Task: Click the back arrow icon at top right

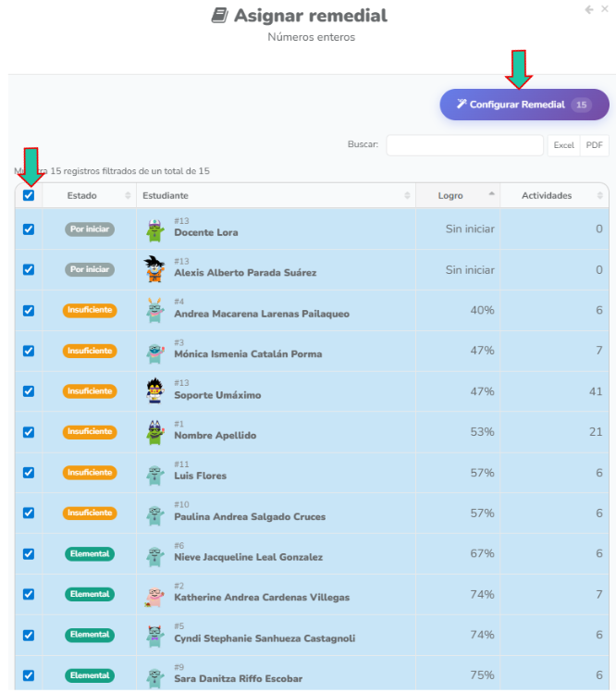Action: [589, 9]
